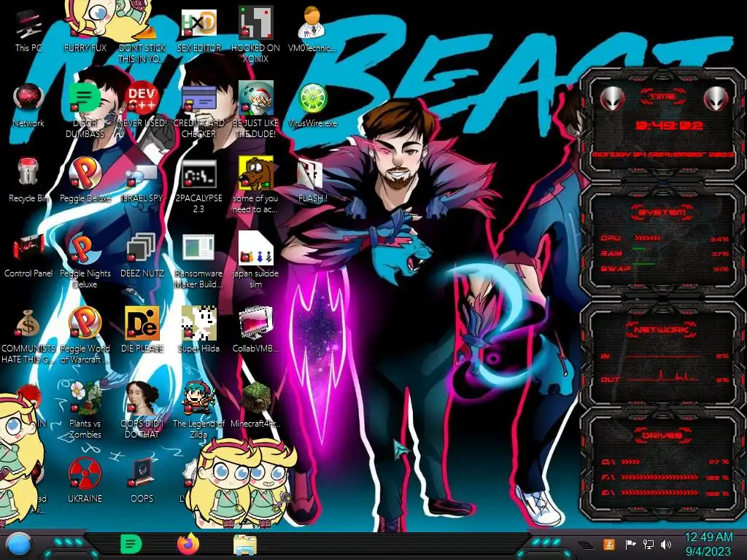Select DEEZ NUTZ desktop icon

pos(142,255)
